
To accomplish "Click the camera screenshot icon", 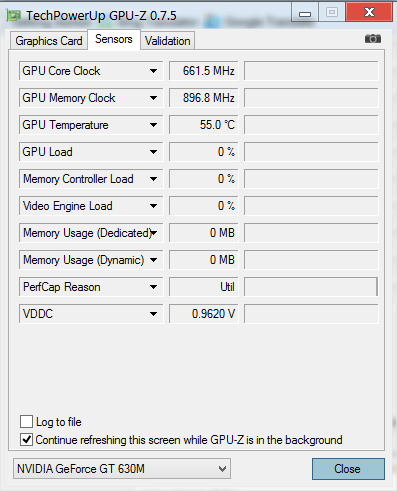I will pos(373,39).
